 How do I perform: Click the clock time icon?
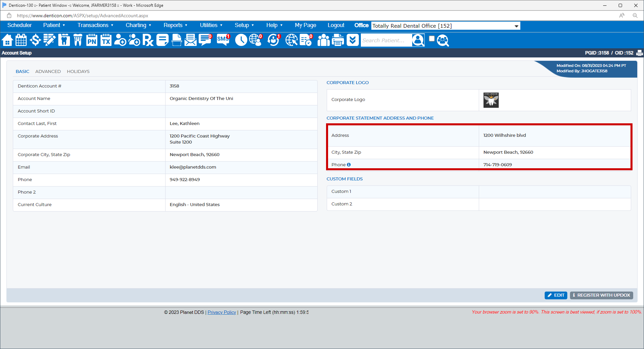coord(241,40)
